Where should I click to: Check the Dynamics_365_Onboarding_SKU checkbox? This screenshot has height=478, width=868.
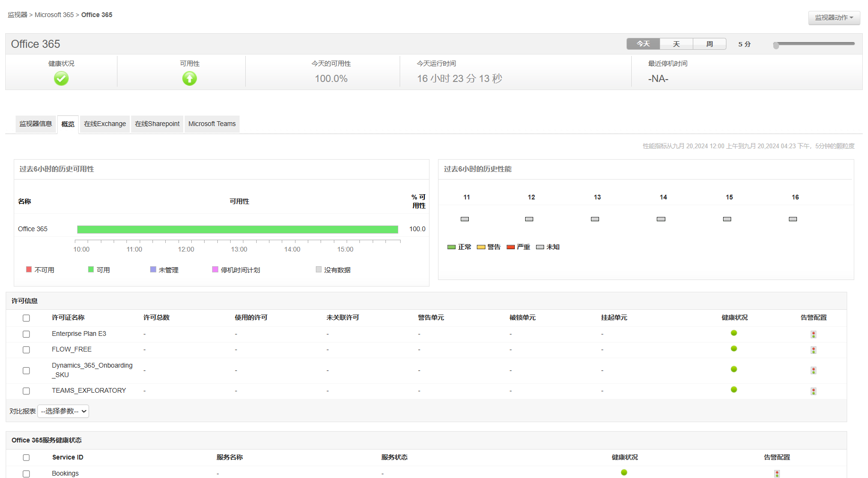pos(26,371)
